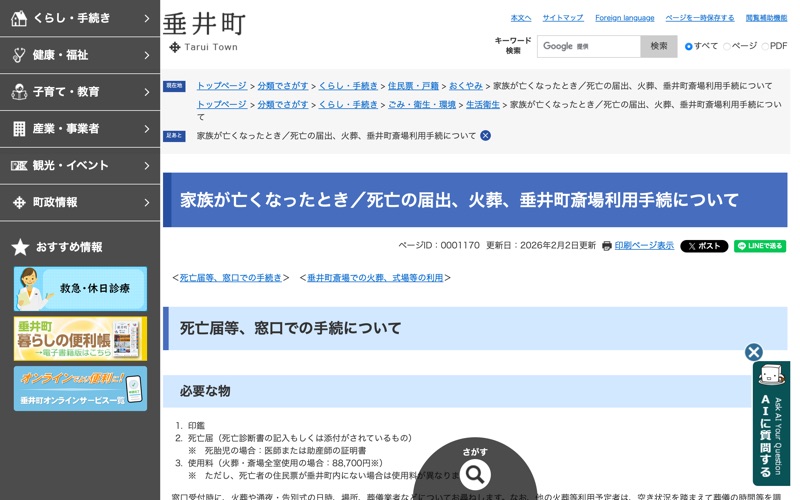Click the emblem icon beside 町政情報

point(19,203)
